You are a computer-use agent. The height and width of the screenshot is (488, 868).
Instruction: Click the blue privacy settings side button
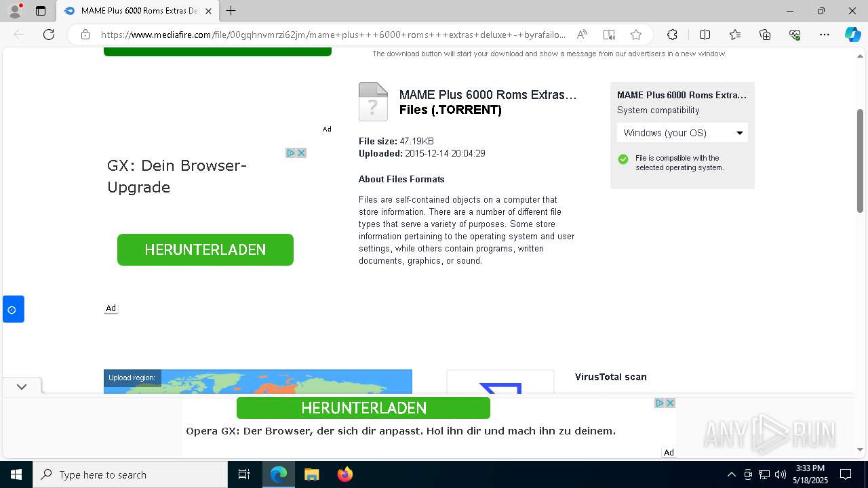(13, 309)
